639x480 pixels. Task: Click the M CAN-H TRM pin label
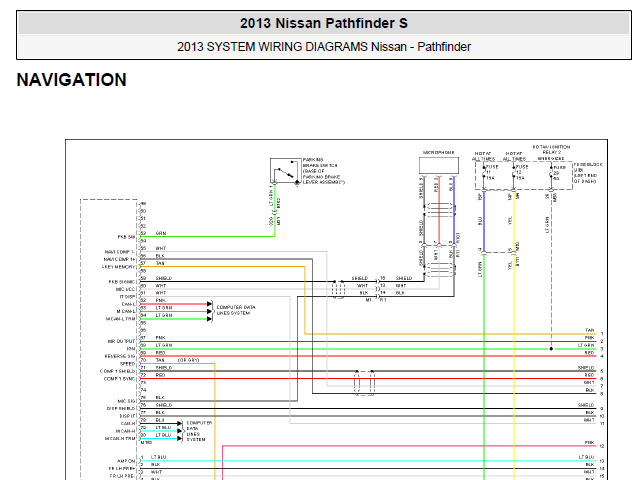pyautogui.click(x=120, y=439)
